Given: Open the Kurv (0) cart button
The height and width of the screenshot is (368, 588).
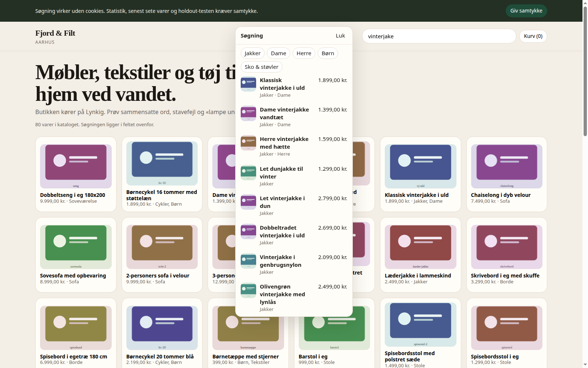Looking at the screenshot, I should pos(533,36).
